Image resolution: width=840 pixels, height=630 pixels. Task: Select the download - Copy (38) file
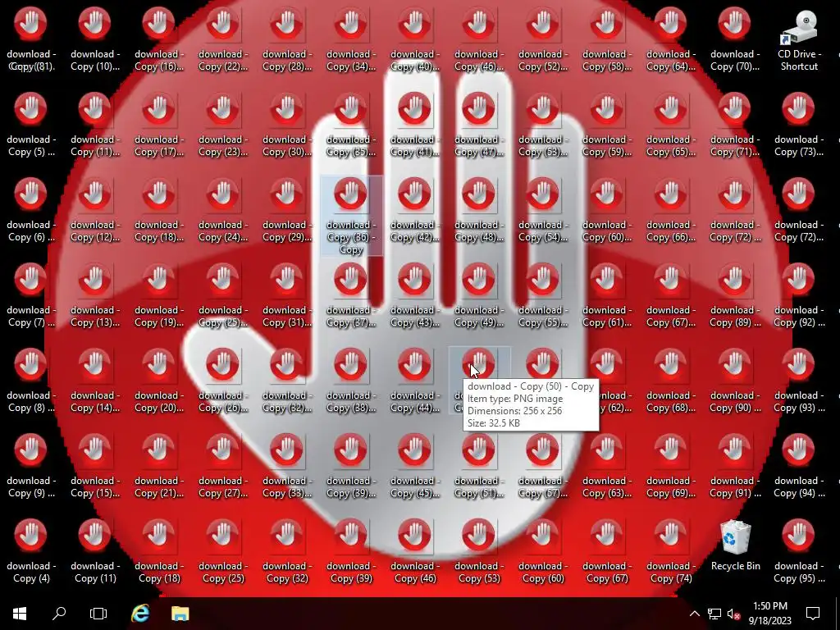click(x=351, y=382)
